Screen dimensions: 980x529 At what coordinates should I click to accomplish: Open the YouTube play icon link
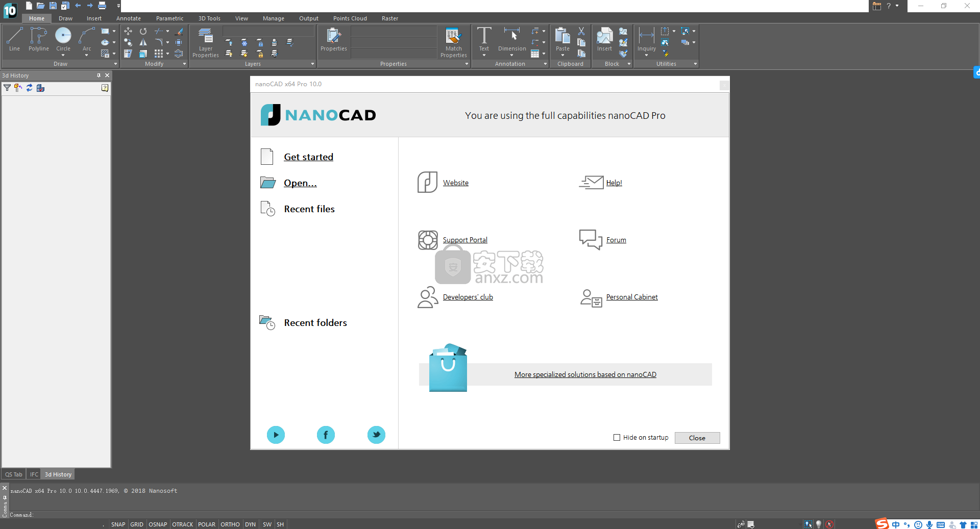pyautogui.click(x=276, y=435)
